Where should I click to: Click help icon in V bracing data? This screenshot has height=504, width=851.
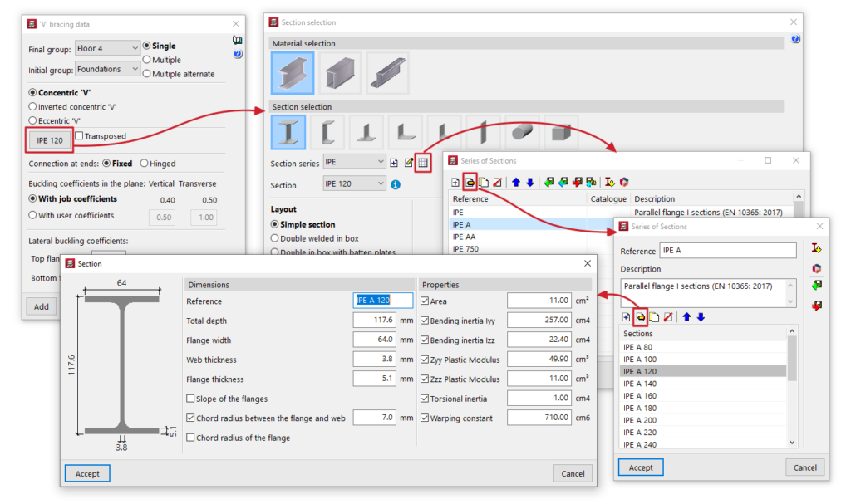(x=238, y=54)
